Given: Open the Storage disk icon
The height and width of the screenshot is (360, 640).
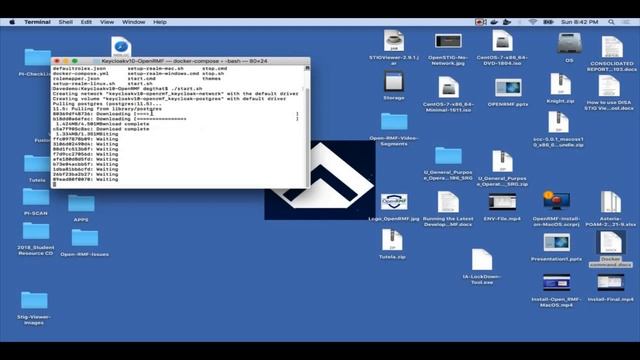Looking at the screenshot, I should tap(393, 82).
